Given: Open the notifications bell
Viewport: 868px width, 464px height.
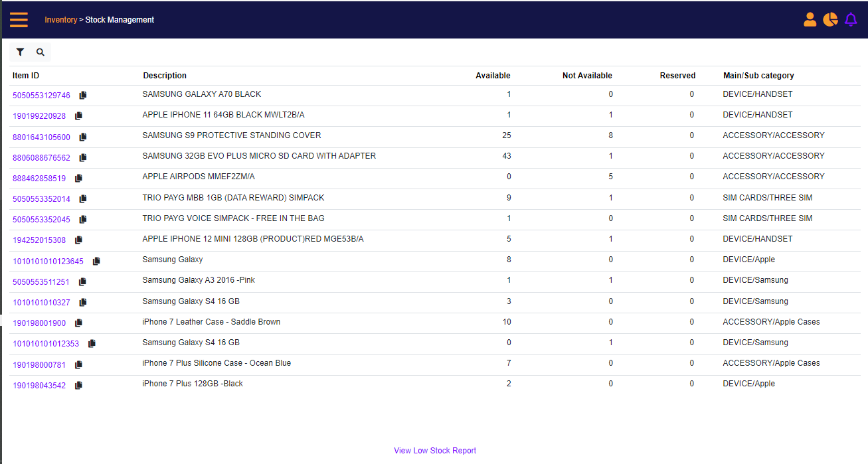Looking at the screenshot, I should pos(851,20).
